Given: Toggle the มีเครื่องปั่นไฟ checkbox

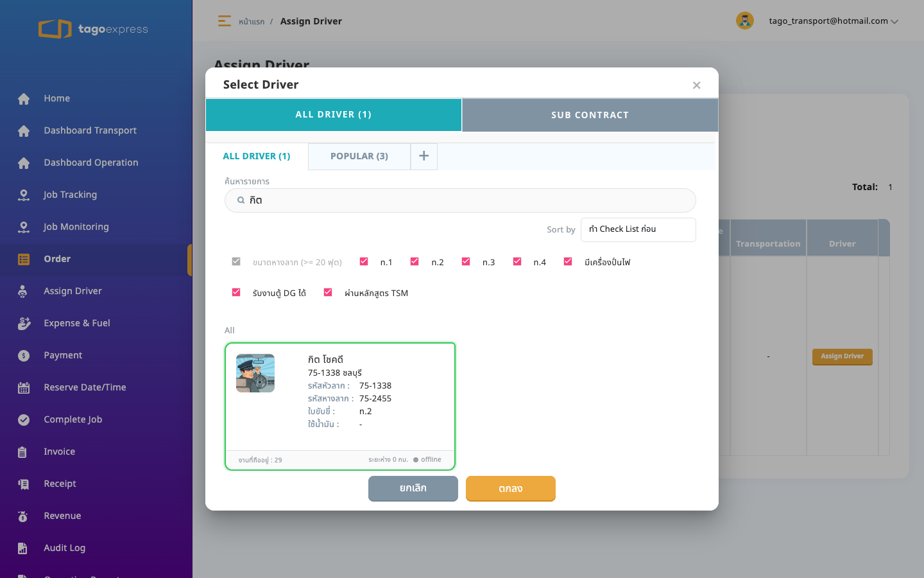Looking at the screenshot, I should tap(568, 261).
